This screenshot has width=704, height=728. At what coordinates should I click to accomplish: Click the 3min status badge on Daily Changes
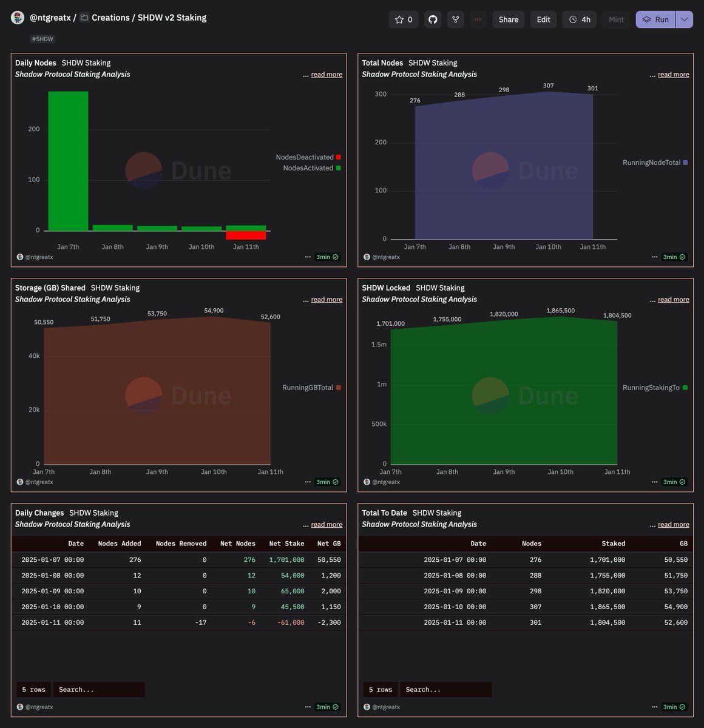coord(328,707)
